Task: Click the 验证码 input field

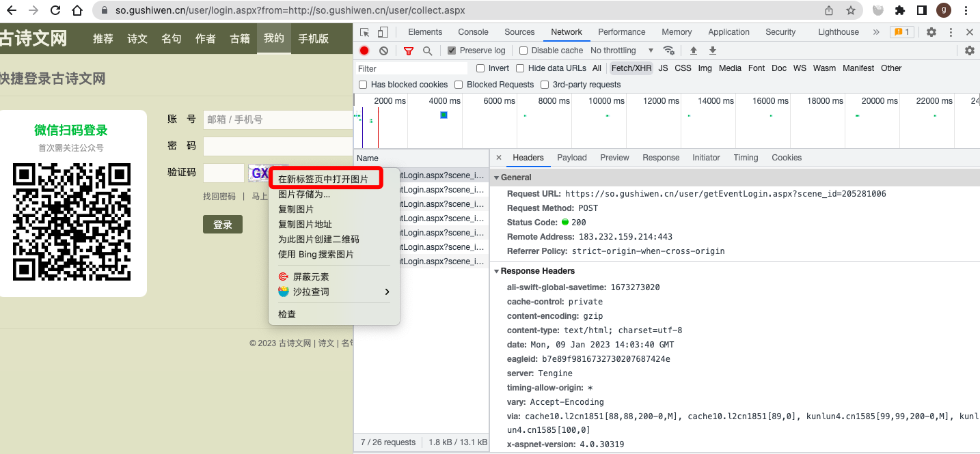Action: (223, 173)
